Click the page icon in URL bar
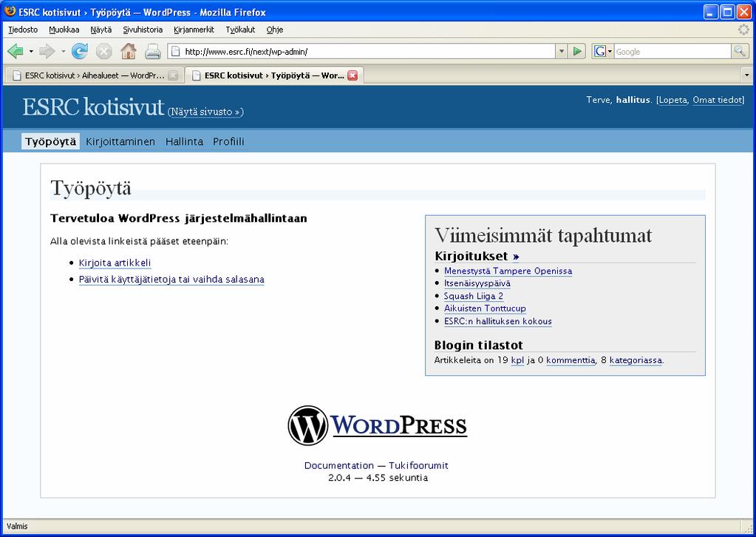This screenshot has width=756, height=537. coord(175,51)
